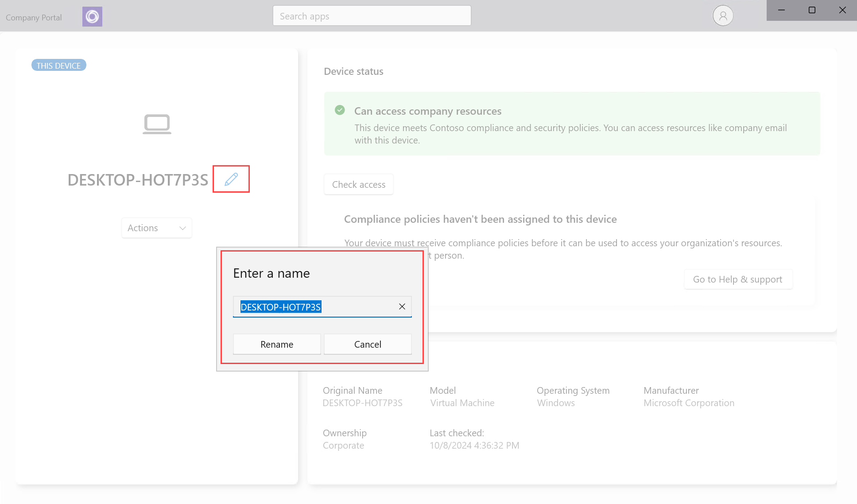Select the device name input field
Image resolution: width=857 pixels, height=504 pixels.
[322, 306]
